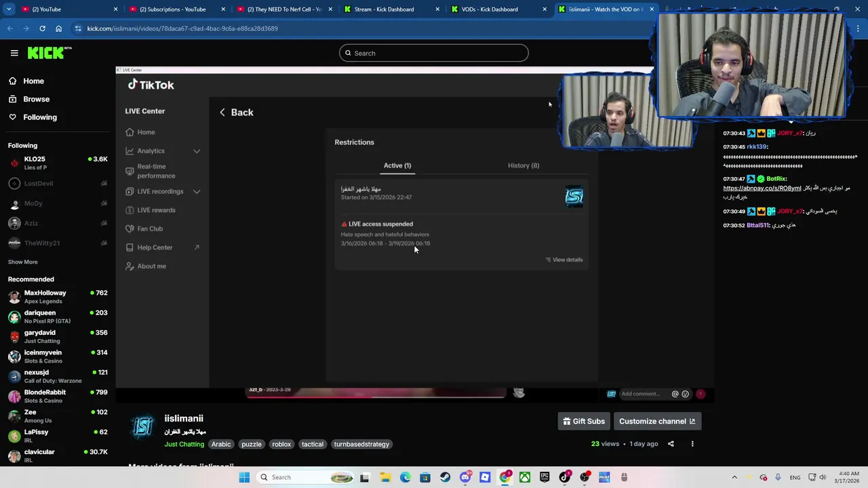Click Customize channel button

[x=657, y=422]
